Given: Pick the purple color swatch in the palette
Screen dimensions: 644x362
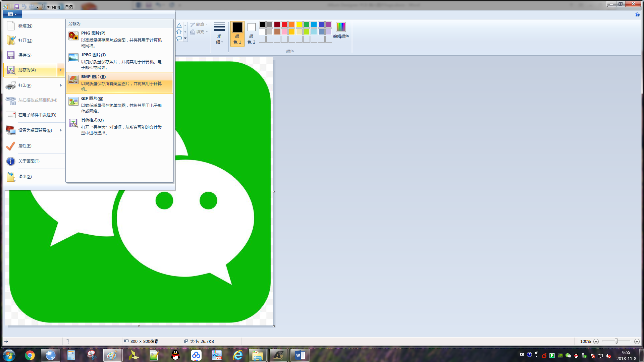Looking at the screenshot, I should (329, 24).
